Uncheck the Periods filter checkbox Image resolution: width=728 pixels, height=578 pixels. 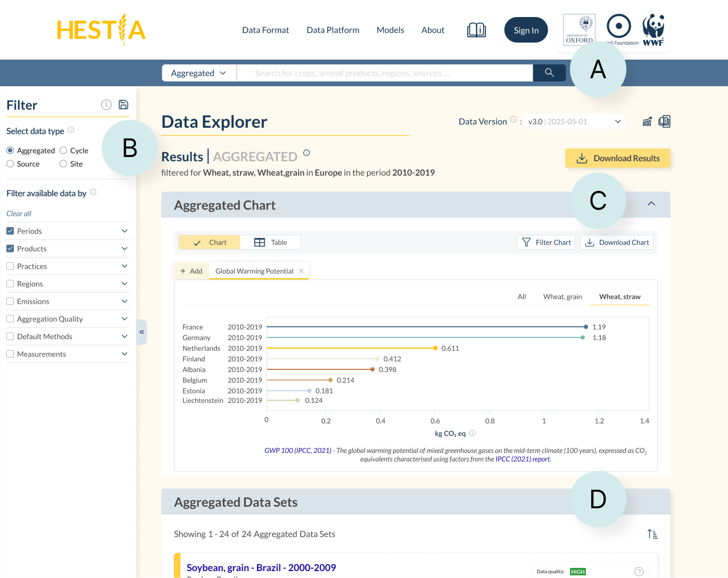pyautogui.click(x=10, y=231)
